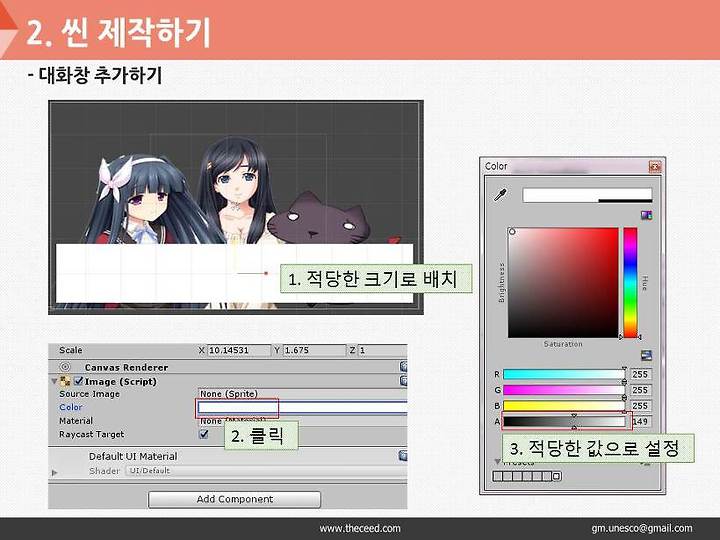Select the B value field 255
720x540 pixels.
[x=640, y=406]
